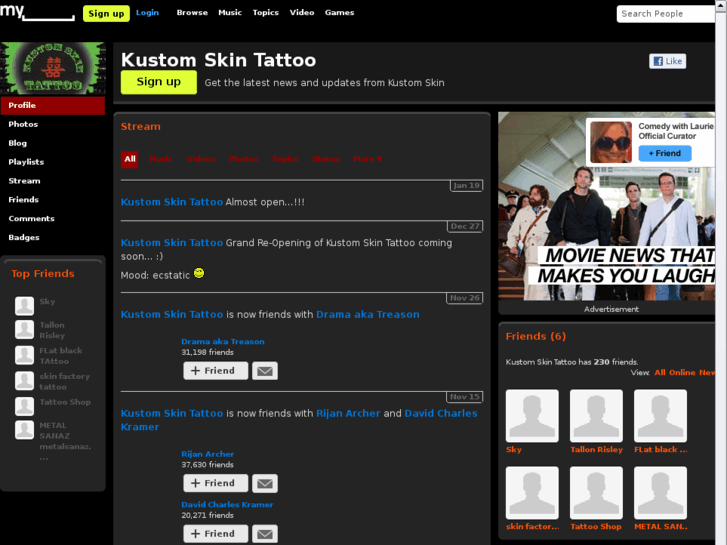This screenshot has height=545, width=727.
Task: Click Sign up in top navigation
Action: click(x=106, y=13)
